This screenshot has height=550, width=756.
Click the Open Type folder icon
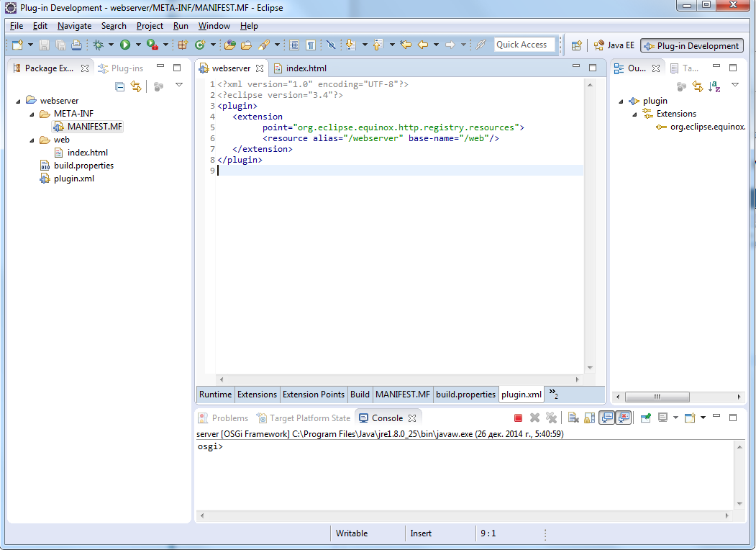(x=230, y=45)
